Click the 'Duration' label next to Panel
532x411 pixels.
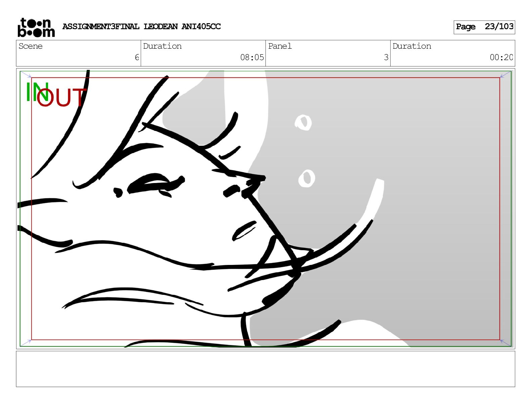click(412, 46)
